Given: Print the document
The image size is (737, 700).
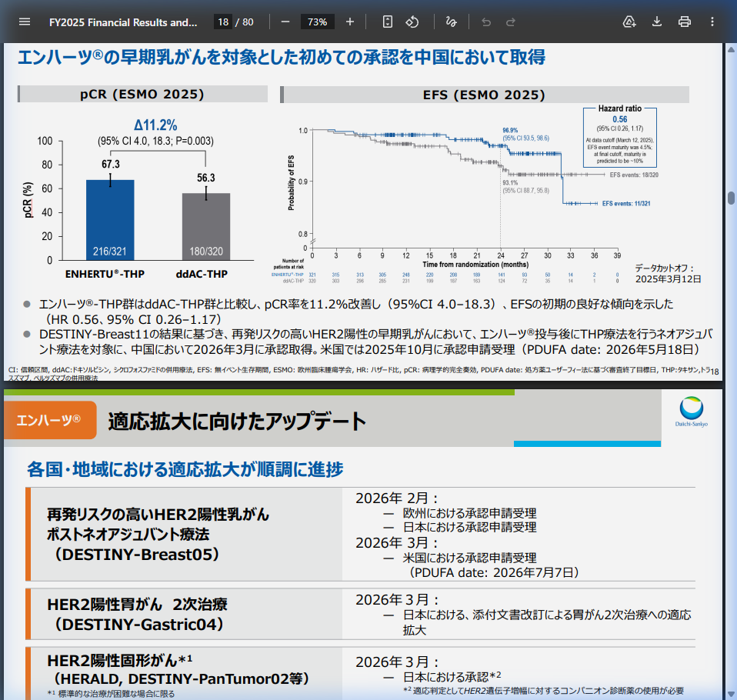Looking at the screenshot, I should click(x=685, y=22).
